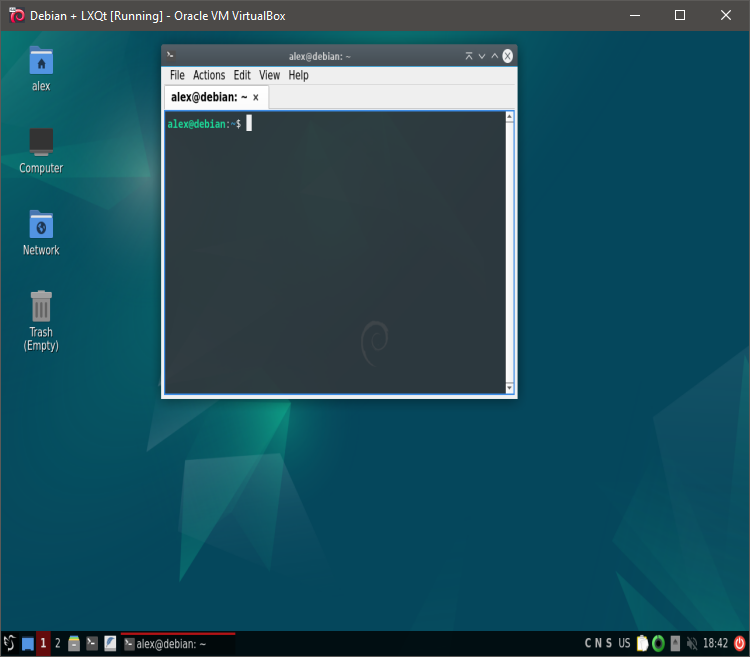This screenshot has height=657, width=750.
Task: Open the File menu in the terminal
Action: [177, 75]
